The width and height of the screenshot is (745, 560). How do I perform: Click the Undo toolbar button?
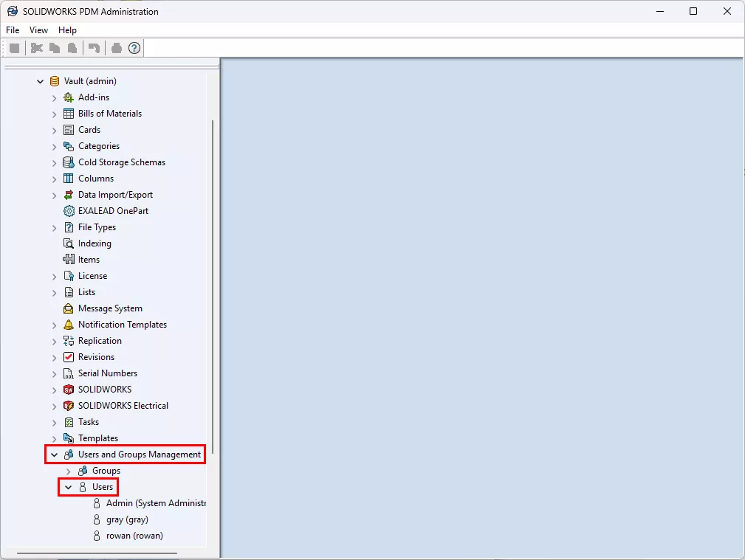tap(94, 48)
